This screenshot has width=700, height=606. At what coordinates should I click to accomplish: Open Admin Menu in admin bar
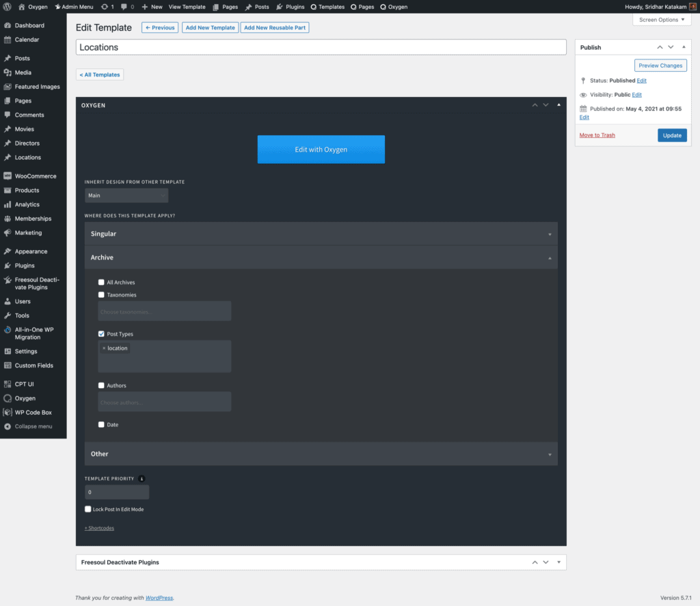coord(74,7)
